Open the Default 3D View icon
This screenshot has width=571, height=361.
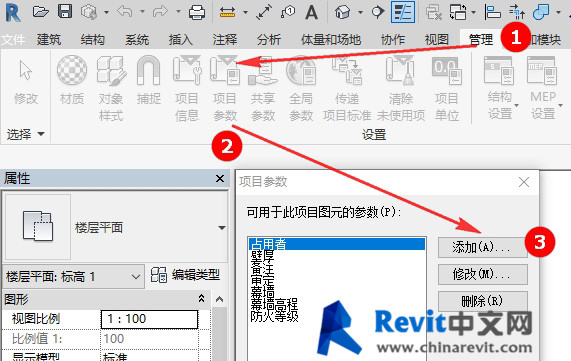point(343,12)
